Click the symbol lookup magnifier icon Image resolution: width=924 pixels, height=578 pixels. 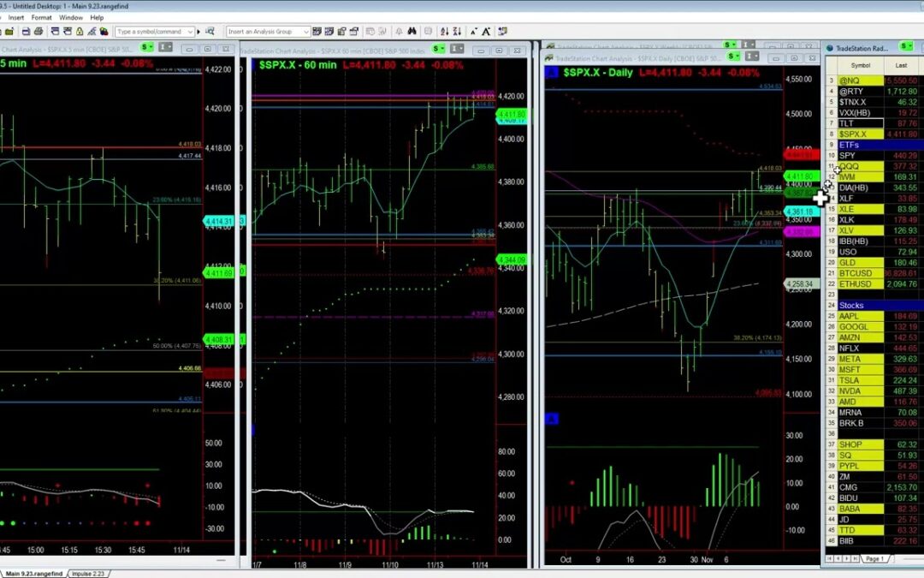point(210,32)
